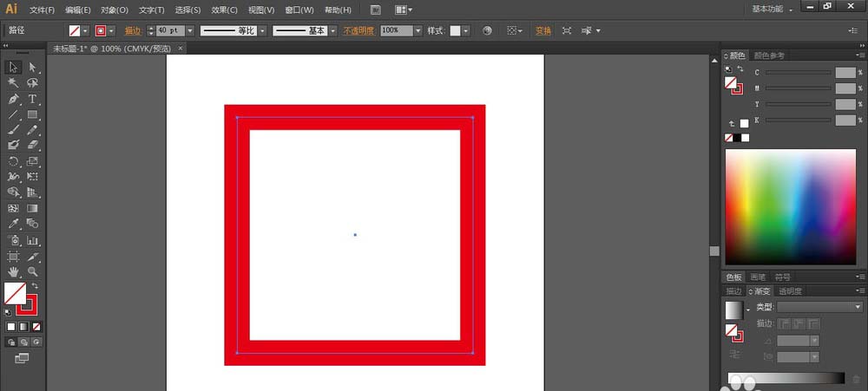The height and width of the screenshot is (391, 868).
Task: Select the Type tool
Action: coord(32,99)
